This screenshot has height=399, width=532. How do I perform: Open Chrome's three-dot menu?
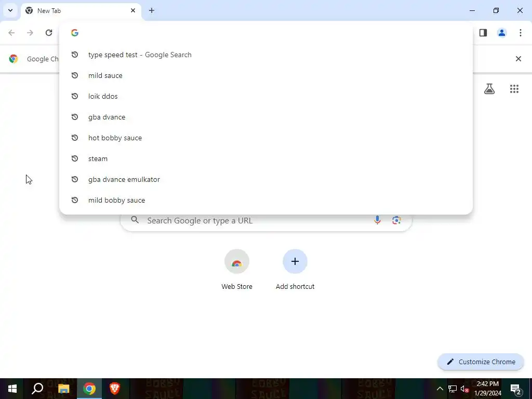(x=521, y=33)
